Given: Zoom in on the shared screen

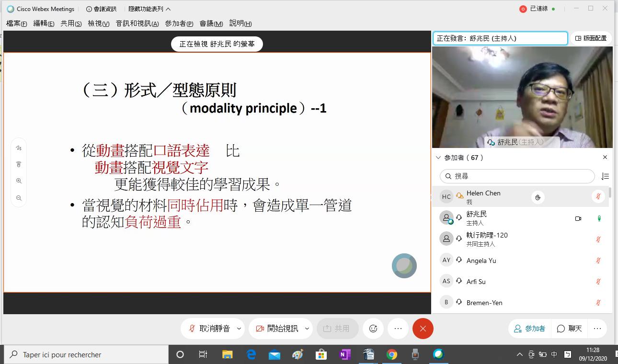Looking at the screenshot, I should [x=18, y=181].
